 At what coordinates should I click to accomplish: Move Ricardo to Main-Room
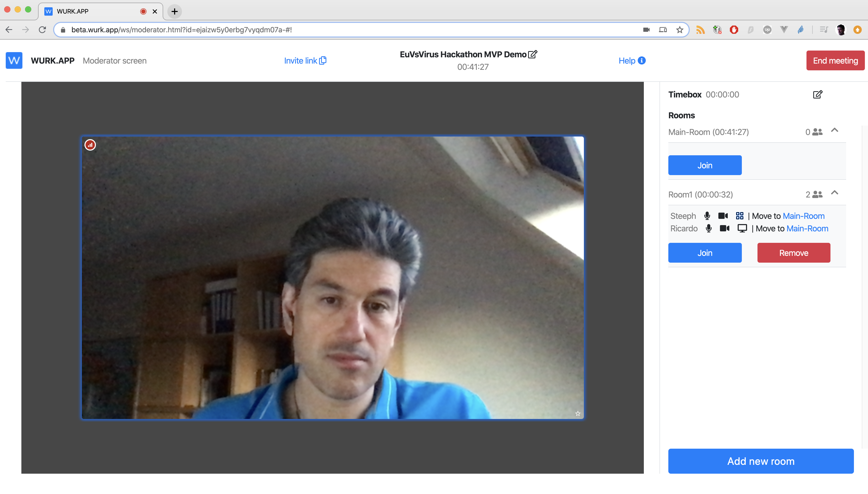point(807,228)
